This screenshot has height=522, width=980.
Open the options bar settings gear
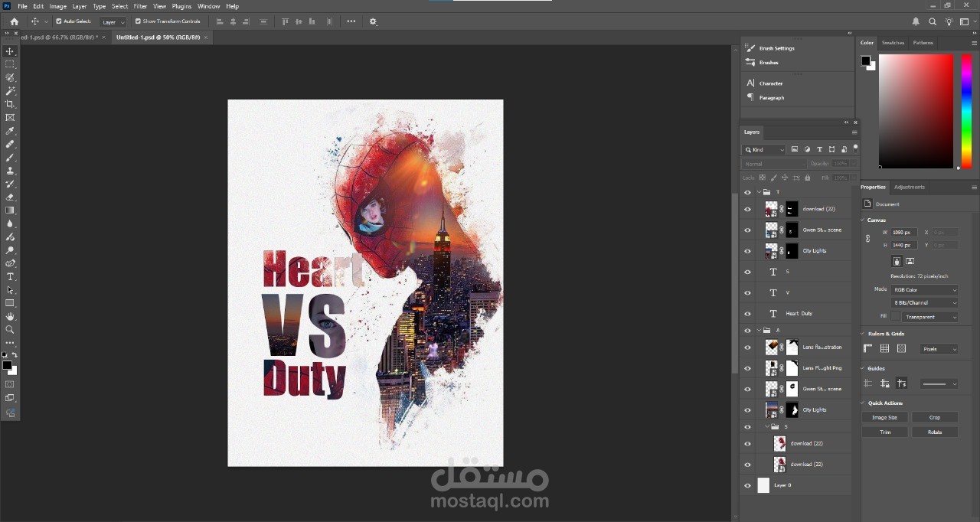[373, 21]
